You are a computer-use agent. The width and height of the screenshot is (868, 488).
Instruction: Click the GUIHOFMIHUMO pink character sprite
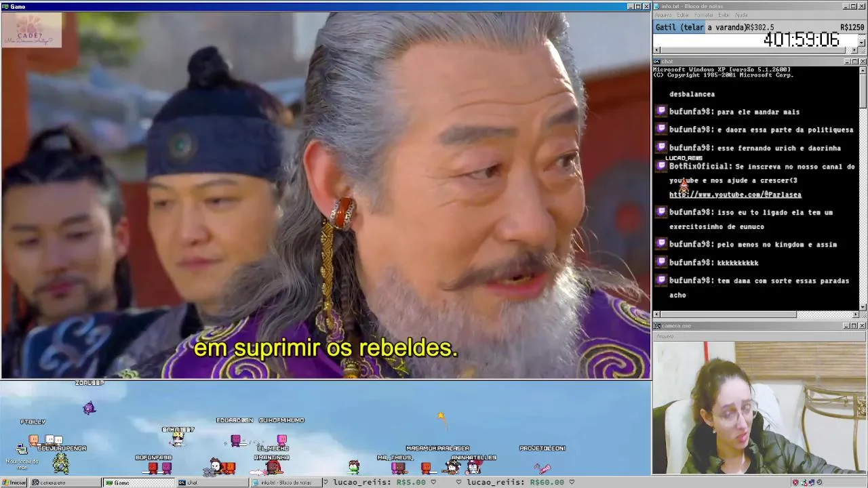point(282,440)
